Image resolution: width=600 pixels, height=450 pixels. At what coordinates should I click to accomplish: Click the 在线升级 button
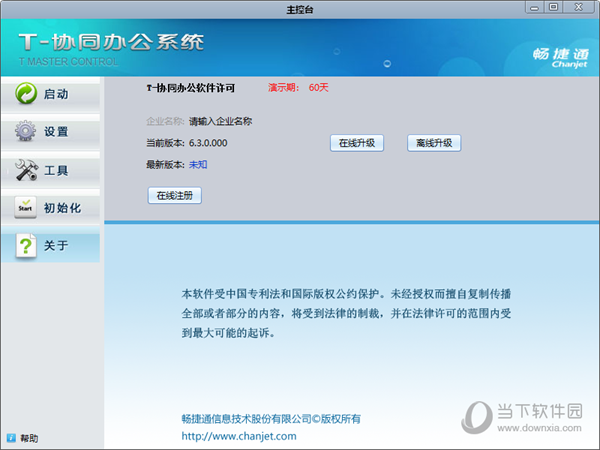357,143
